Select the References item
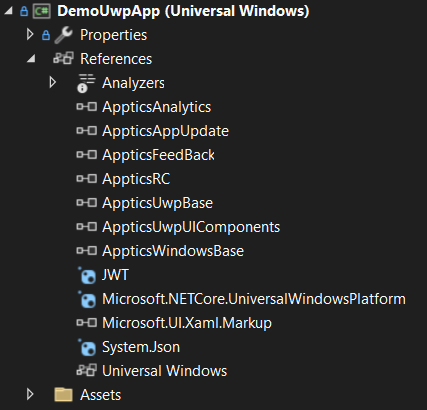 [116, 59]
